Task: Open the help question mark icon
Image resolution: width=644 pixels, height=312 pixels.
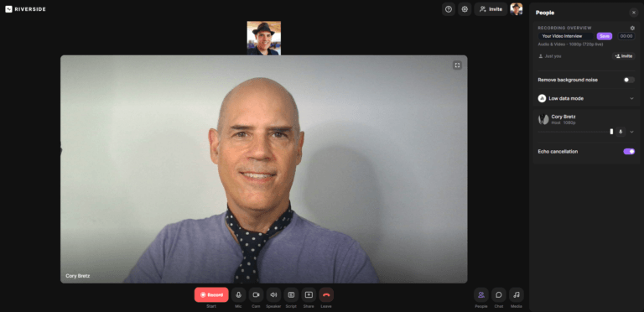Action: tap(449, 9)
